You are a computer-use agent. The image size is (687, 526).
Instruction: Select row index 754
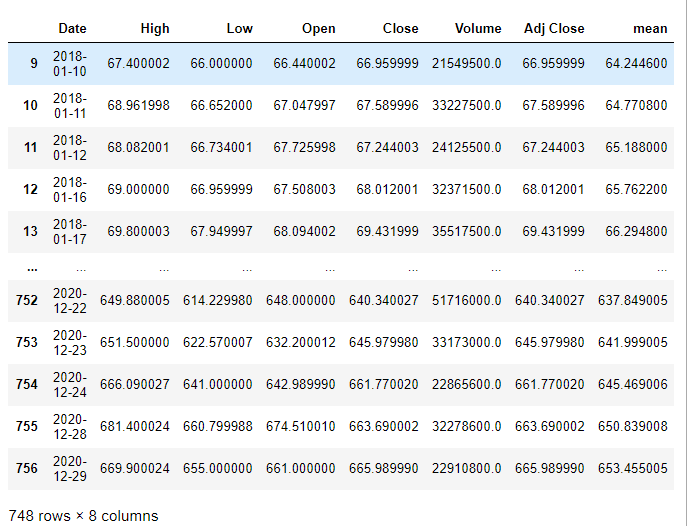click(x=27, y=385)
